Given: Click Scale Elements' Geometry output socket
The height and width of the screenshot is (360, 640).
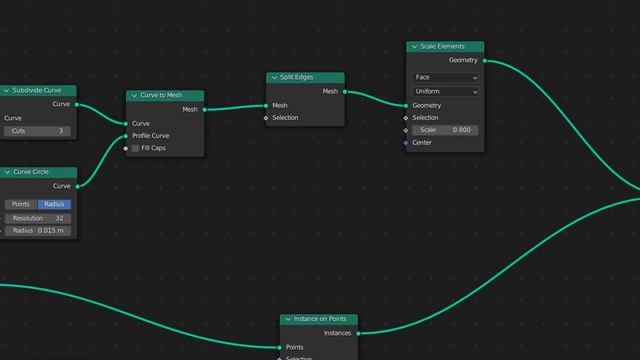Looking at the screenshot, I should coord(484,61).
